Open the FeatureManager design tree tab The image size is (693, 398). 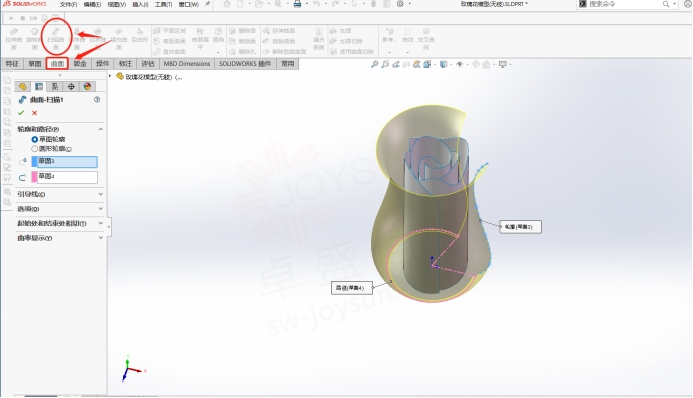tap(23, 87)
